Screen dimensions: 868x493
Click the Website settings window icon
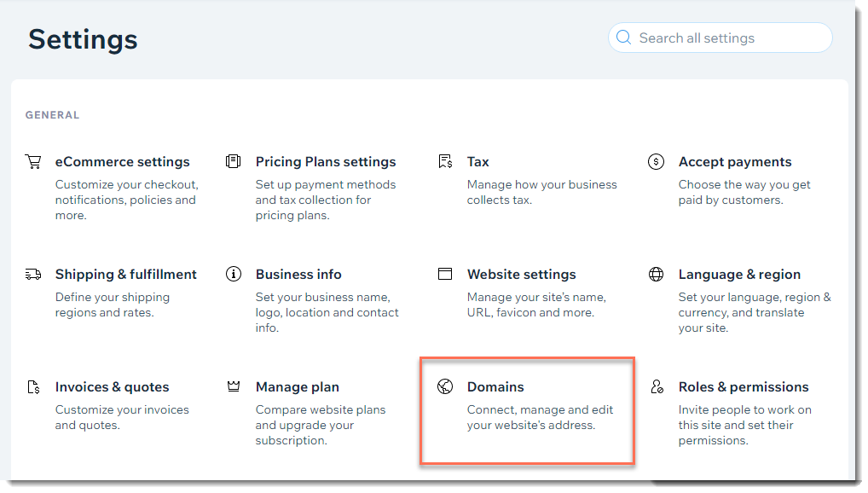pyautogui.click(x=445, y=274)
